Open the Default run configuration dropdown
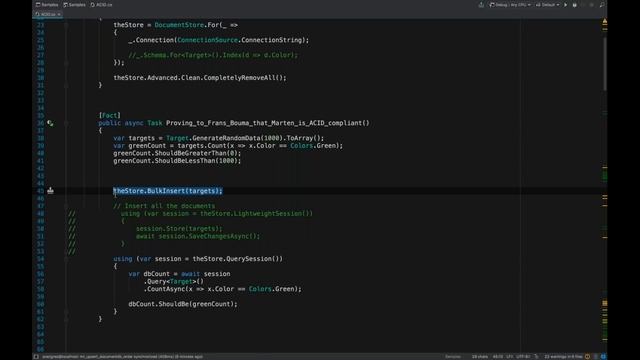This screenshot has width=640, height=360. click(547, 5)
